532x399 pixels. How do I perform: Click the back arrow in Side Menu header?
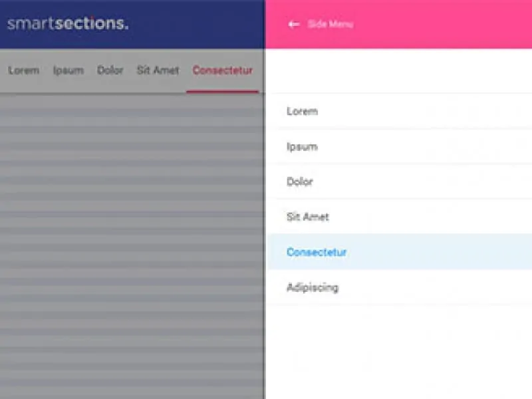click(294, 25)
